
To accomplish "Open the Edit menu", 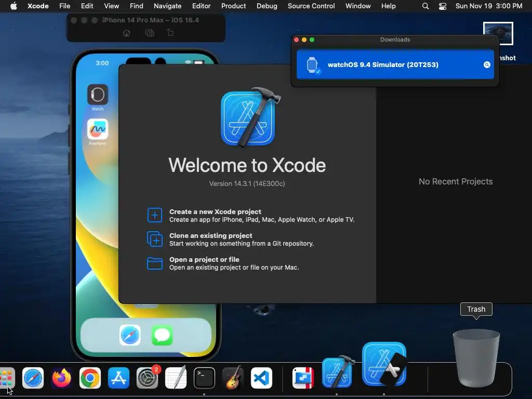I will pyautogui.click(x=87, y=6).
